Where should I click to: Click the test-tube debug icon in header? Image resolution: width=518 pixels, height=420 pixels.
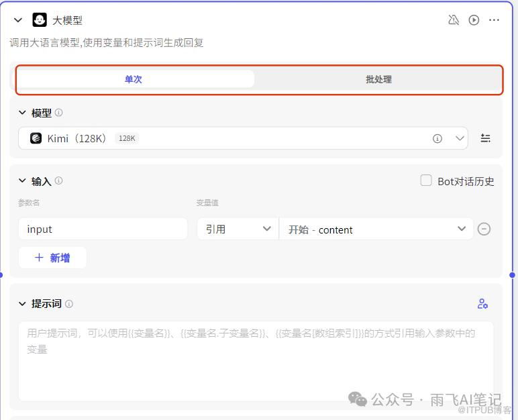click(454, 20)
